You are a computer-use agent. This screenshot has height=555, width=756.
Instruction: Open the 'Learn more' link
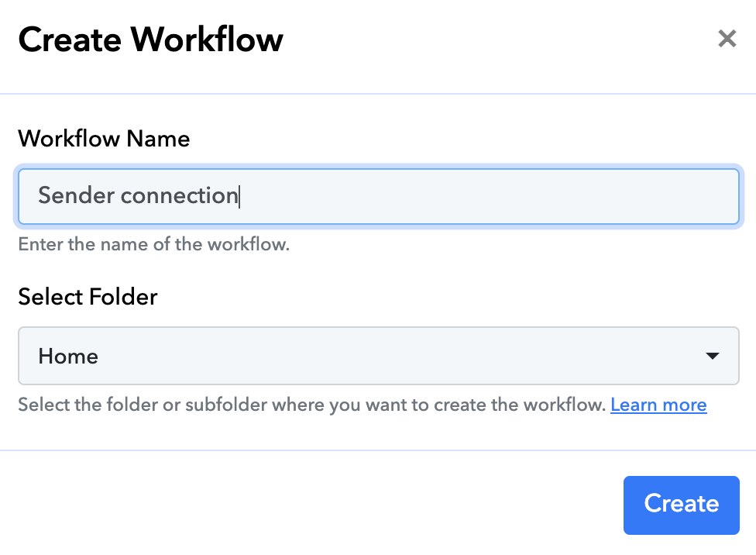pyautogui.click(x=658, y=405)
